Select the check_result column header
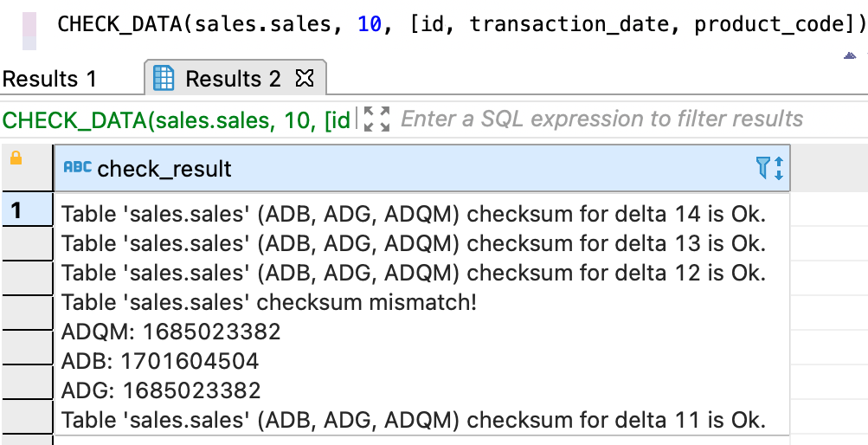Image resolution: width=868 pixels, height=445 pixels. (421, 169)
